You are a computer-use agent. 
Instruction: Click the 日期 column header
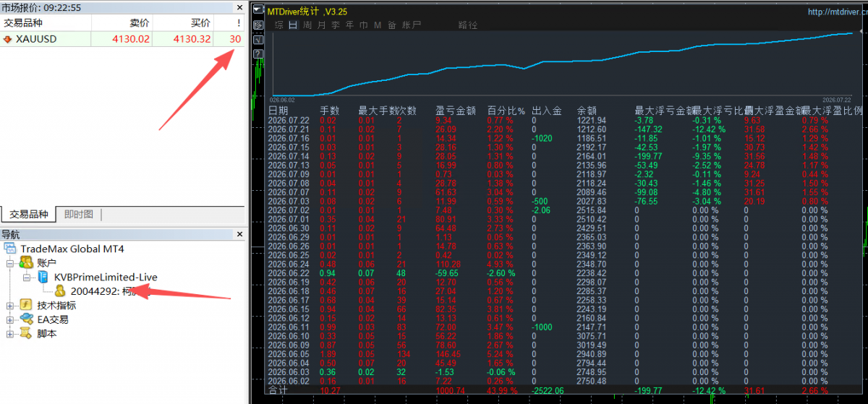[x=278, y=111]
